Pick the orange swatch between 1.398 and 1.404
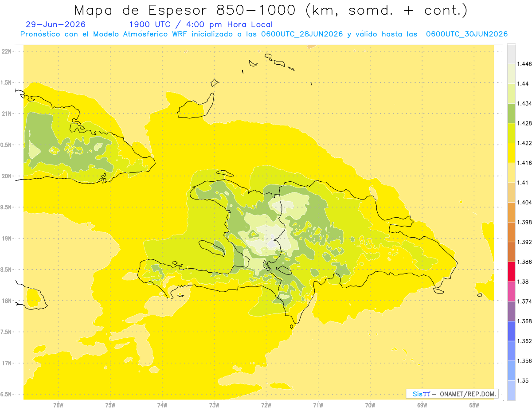This screenshot has width=532, height=411. pos(511,212)
